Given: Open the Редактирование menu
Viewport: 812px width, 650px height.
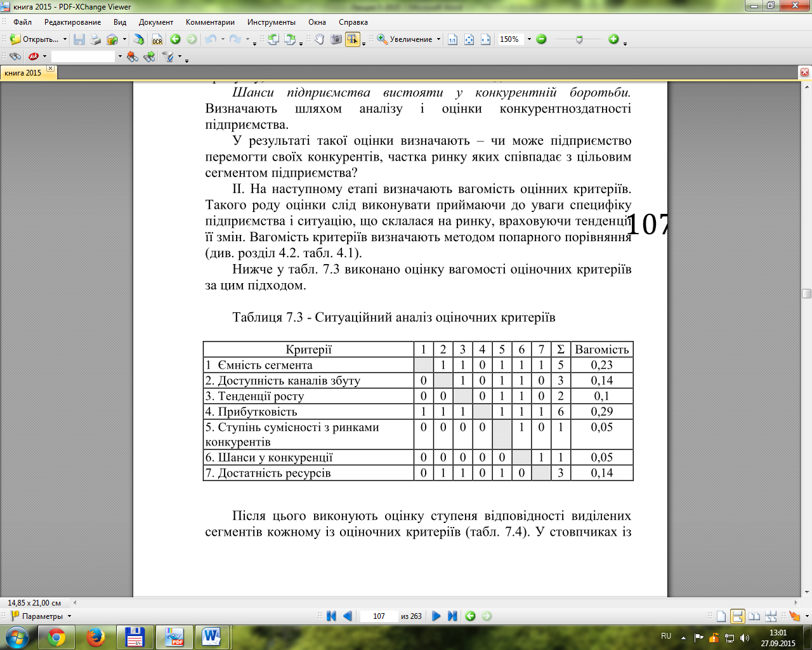Looking at the screenshot, I should click(72, 22).
